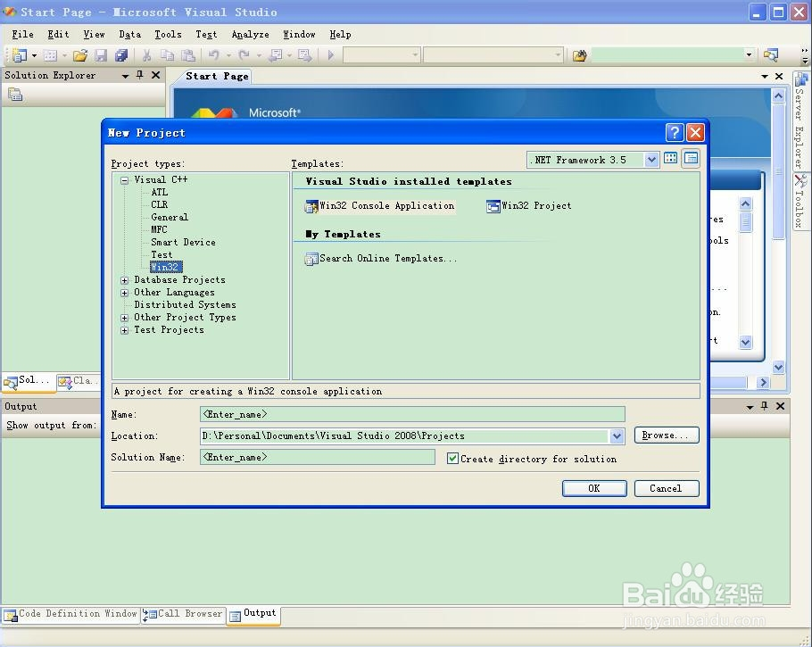812x647 pixels.
Task: Click the Redo toolbar icon
Action: coord(244,55)
